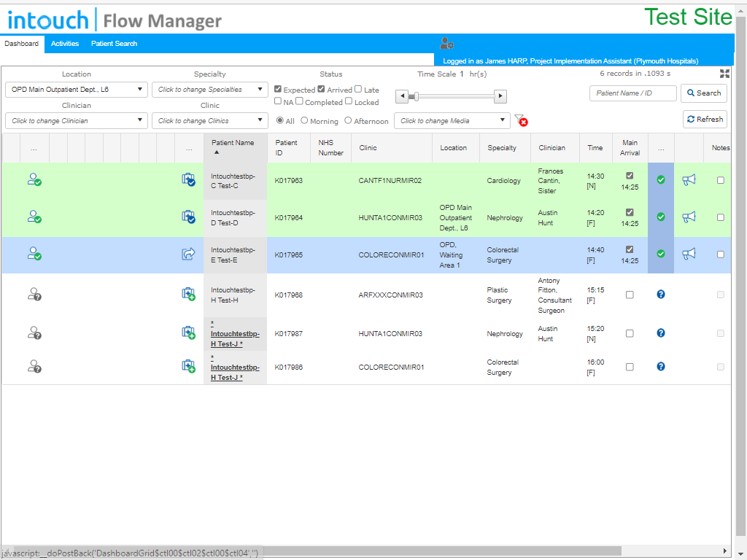Viewport: 747px width, 560px height.
Task: Click the Clinician column header
Action: (551, 147)
